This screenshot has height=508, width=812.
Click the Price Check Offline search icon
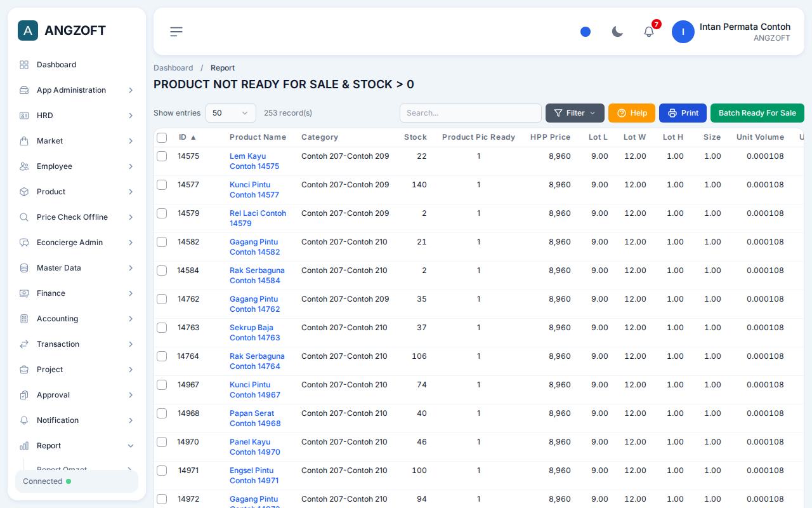[x=24, y=217]
